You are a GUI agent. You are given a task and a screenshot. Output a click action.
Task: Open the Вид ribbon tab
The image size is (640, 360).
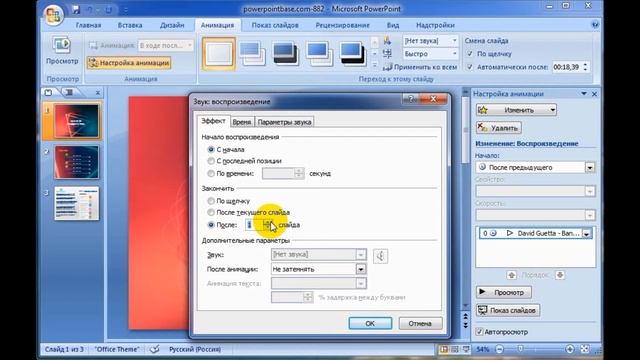tap(393, 25)
